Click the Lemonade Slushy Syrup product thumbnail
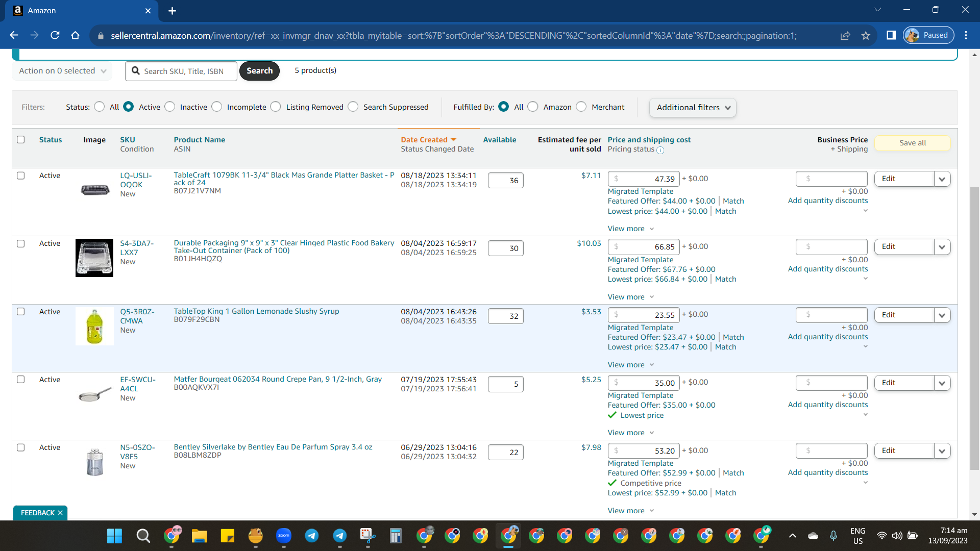This screenshot has height=551, width=980. [x=94, y=326]
